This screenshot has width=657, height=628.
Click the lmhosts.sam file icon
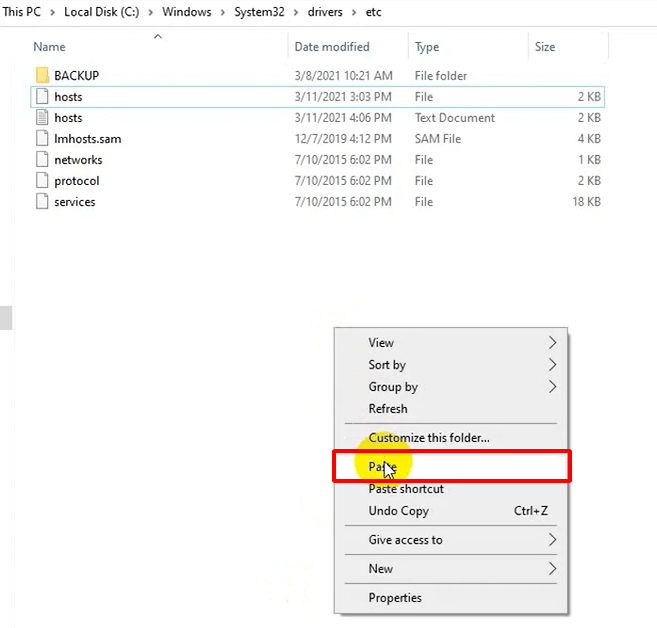tap(42, 139)
